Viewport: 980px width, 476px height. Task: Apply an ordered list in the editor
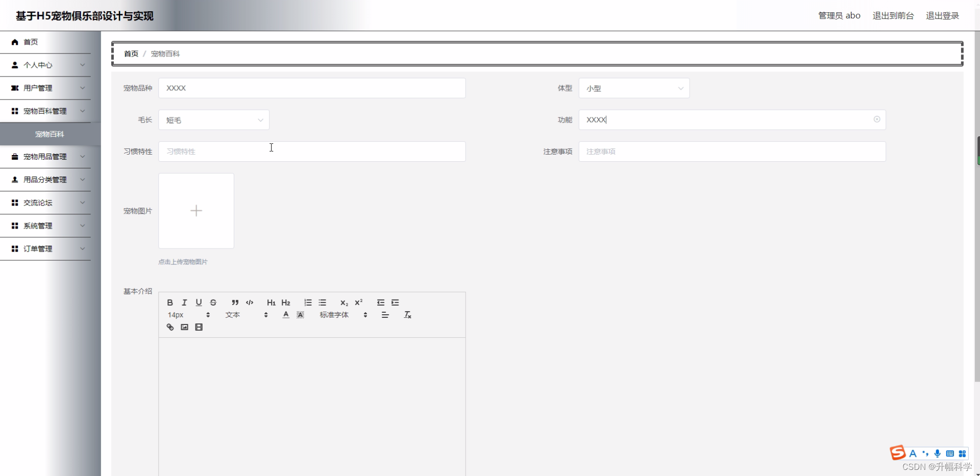(x=308, y=303)
